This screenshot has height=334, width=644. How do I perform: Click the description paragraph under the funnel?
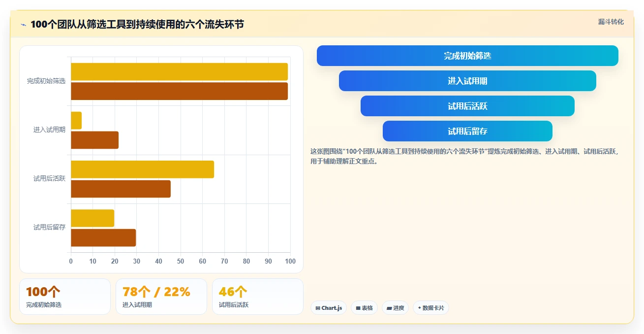tap(465, 156)
